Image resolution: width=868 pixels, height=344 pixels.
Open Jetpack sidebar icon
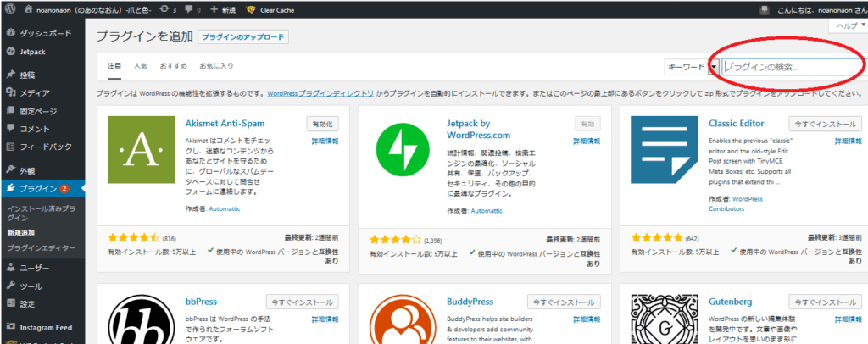[x=10, y=52]
